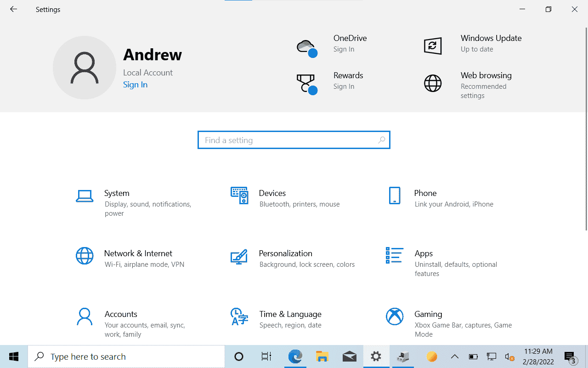Screen dimensions: 588x368
Task: Click the network tray icon
Action: 492,356
